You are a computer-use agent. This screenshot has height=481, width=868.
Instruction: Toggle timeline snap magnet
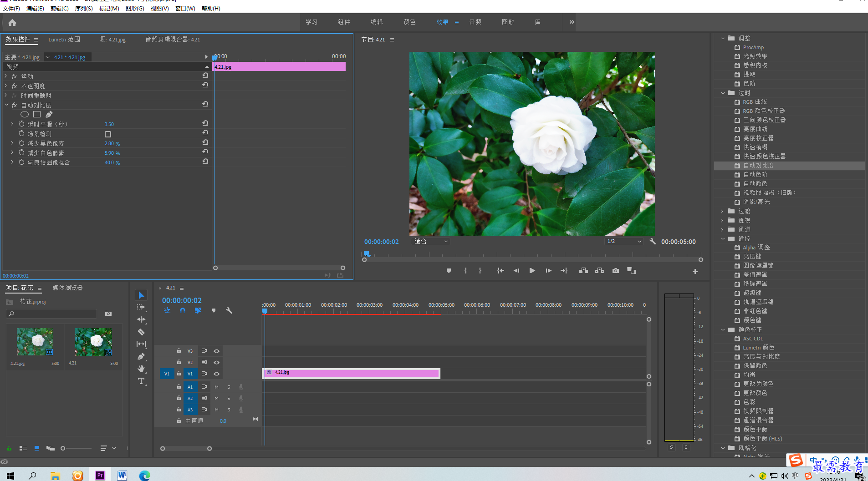pyautogui.click(x=183, y=310)
